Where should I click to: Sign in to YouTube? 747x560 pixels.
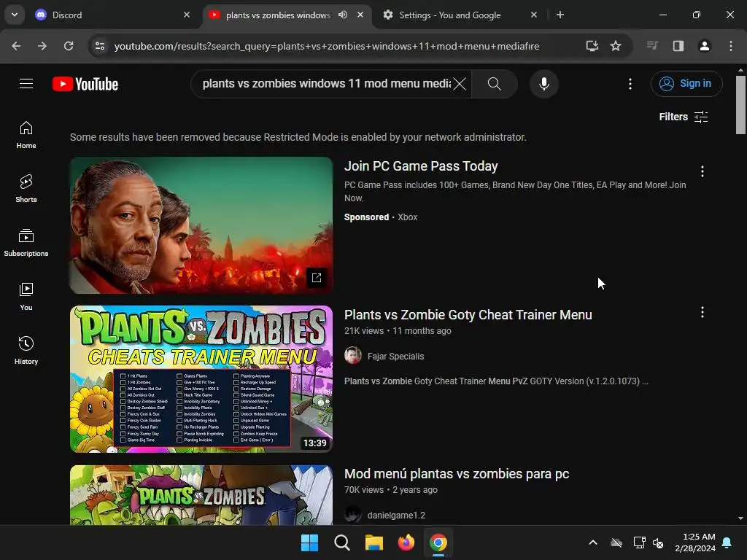[686, 84]
